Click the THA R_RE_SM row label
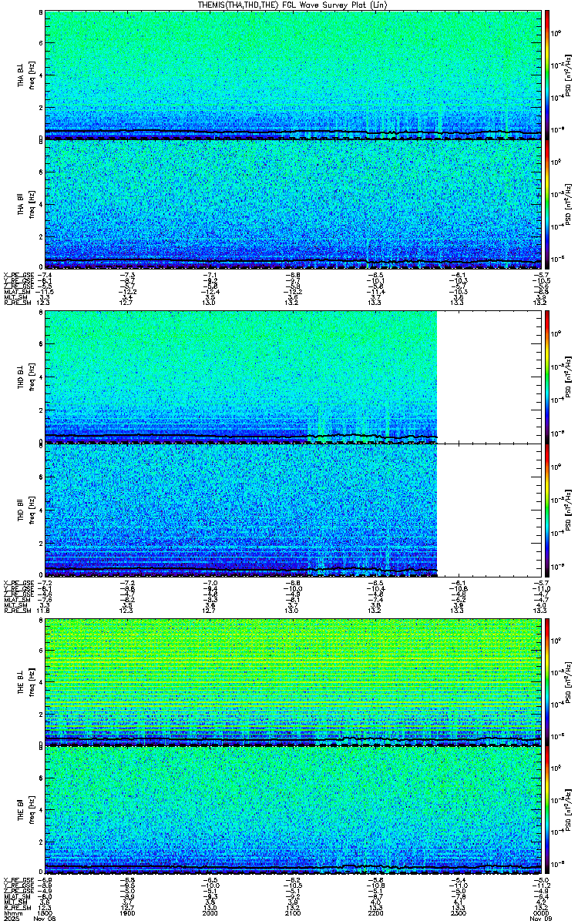Viewport: 578px width, 924px height. coord(17,303)
